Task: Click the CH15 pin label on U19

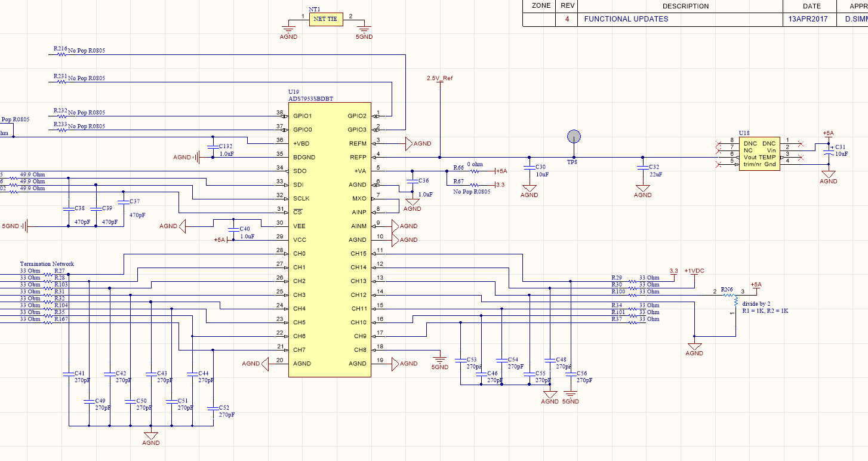Action: 358,253
